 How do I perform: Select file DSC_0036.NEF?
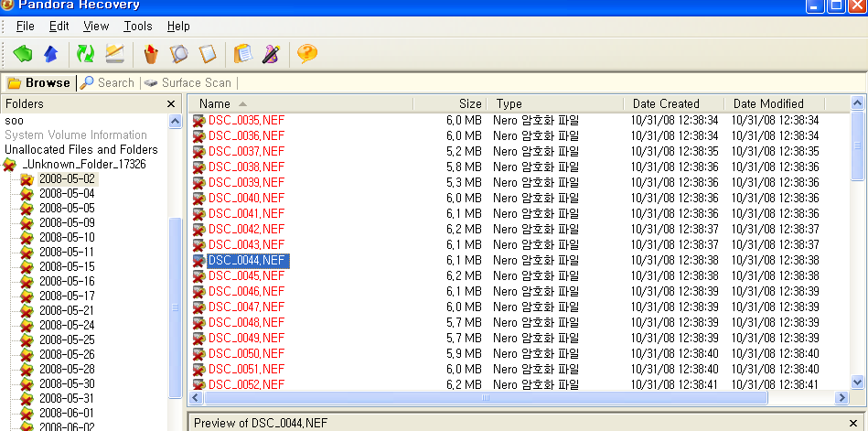(x=246, y=136)
